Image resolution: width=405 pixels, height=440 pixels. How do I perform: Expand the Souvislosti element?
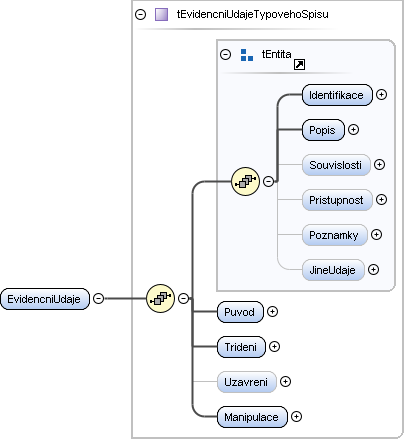(x=379, y=164)
